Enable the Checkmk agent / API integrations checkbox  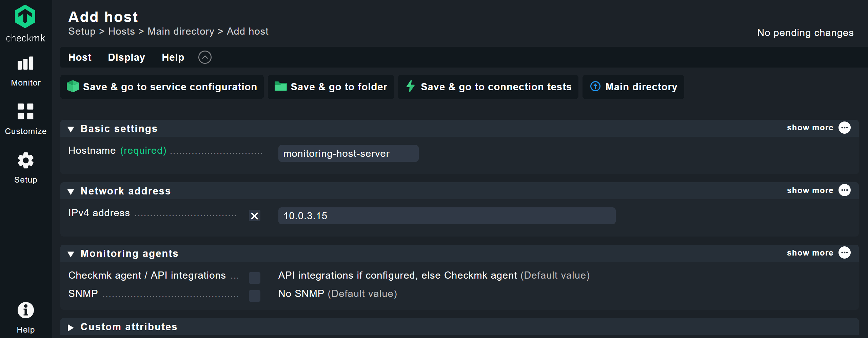click(255, 278)
